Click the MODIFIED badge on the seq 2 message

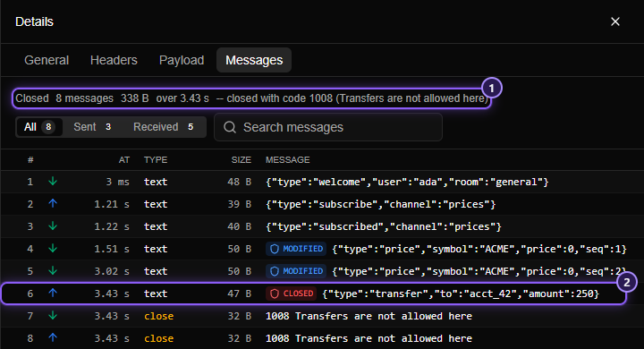[296, 271]
